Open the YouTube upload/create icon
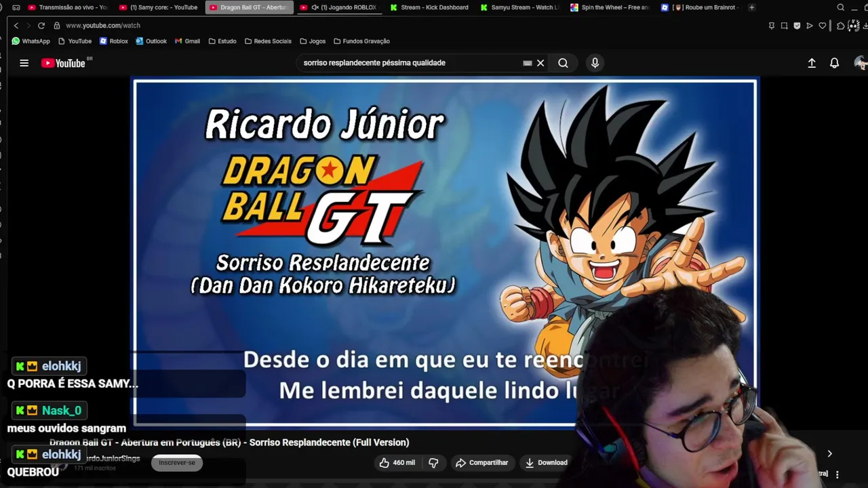The height and width of the screenshot is (488, 868). click(812, 63)
